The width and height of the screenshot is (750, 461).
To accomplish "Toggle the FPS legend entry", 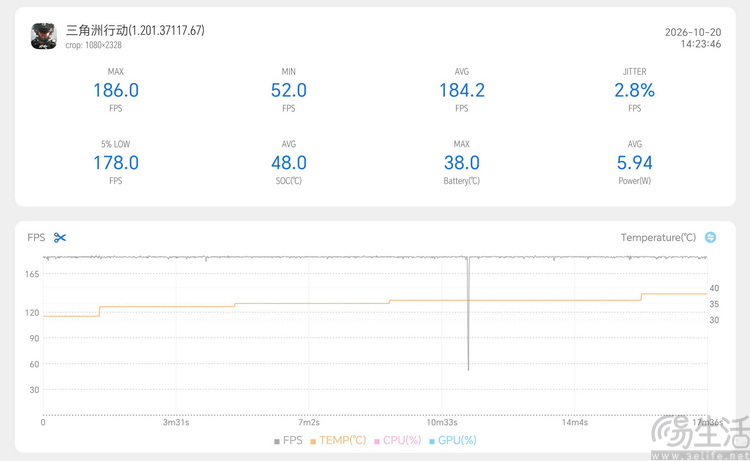I will [288, 440].
